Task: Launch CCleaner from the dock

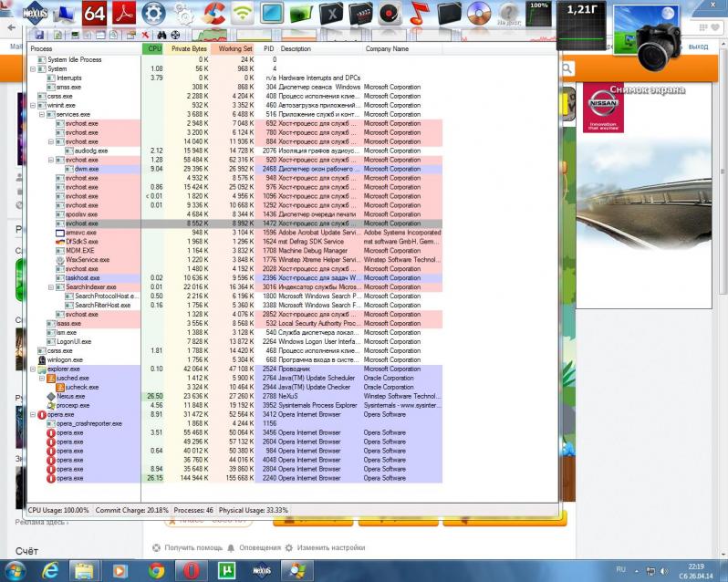Action: (214, 13)
